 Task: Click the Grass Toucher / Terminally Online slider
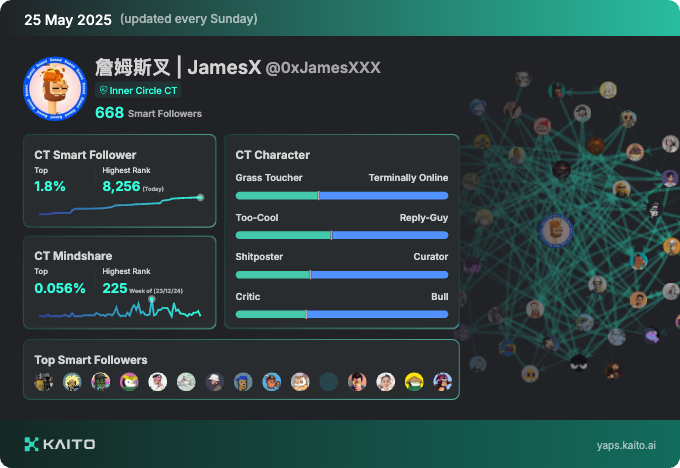[x=342, y=196]
